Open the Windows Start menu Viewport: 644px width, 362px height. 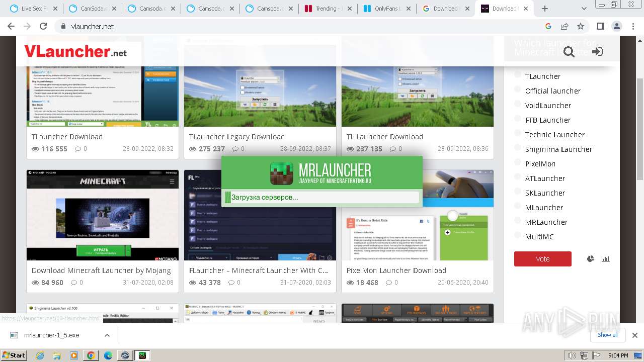tap(14, 355)
